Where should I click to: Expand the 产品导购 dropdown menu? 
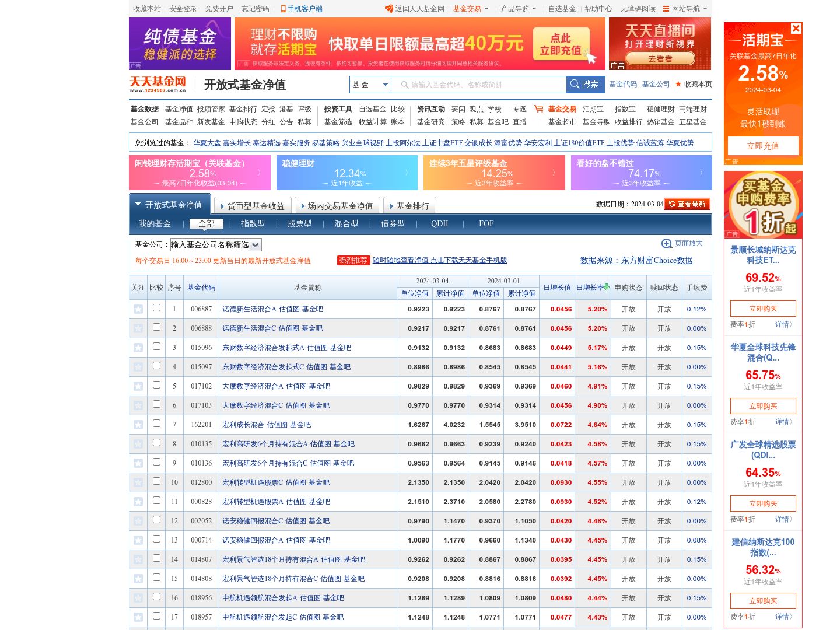pyautogui.click(x=519, y=9)
